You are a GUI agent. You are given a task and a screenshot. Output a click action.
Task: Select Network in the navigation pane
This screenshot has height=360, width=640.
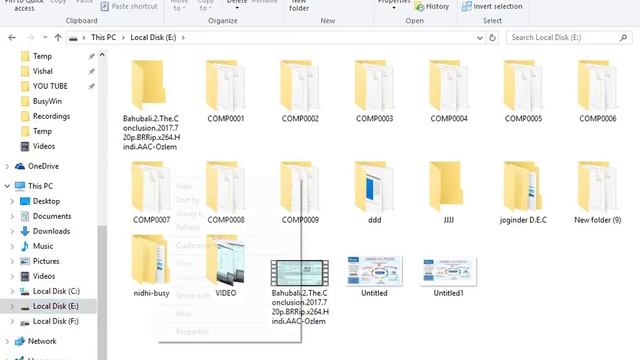tap(42, 341)
